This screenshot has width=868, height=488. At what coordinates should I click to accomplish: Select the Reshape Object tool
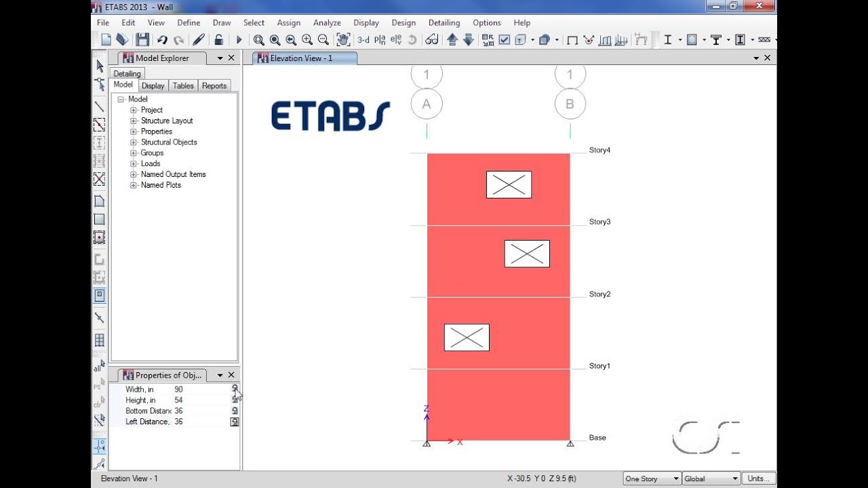[100, 84]
